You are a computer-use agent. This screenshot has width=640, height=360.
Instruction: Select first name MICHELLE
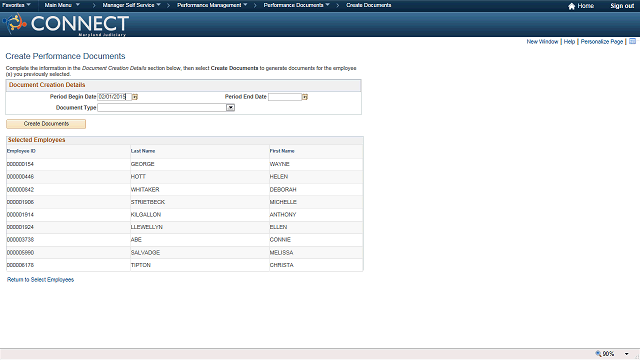click(x=283, y=202)
